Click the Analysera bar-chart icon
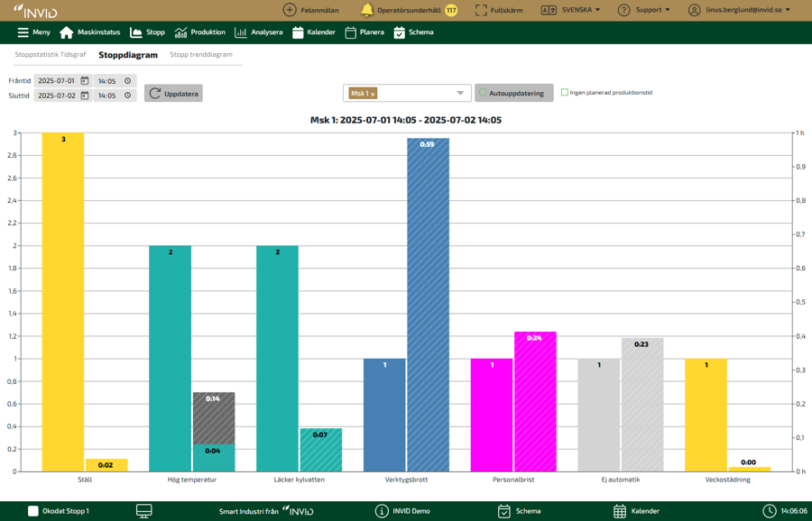 pos(240,32)
